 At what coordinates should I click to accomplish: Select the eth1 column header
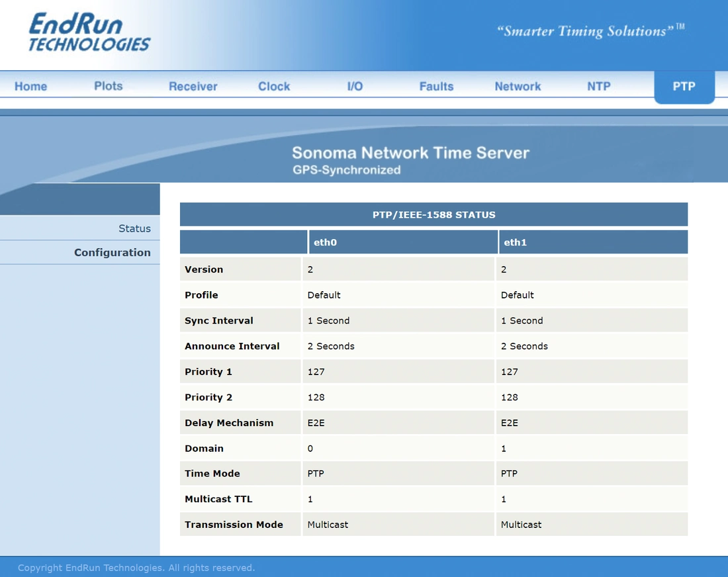coord(594,242)
